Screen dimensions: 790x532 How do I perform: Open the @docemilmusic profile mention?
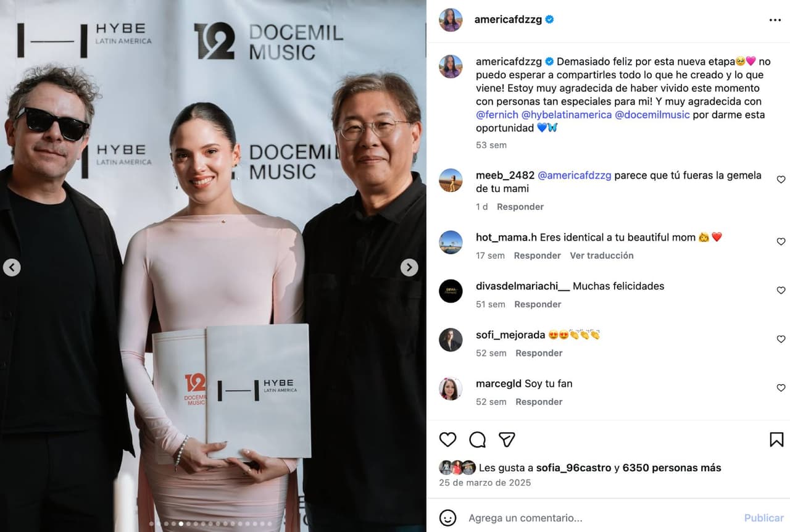click(x=652, y=115)
